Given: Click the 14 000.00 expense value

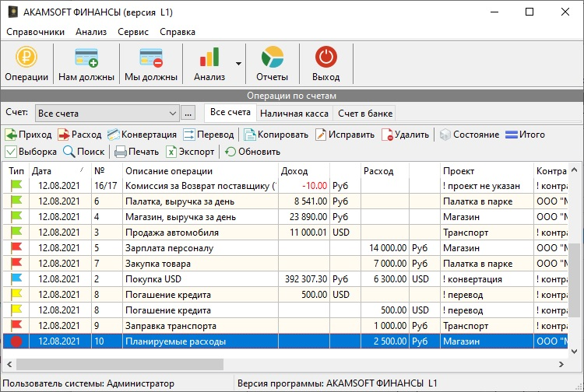Looking at the screenshot, I should [x=387, y=248].
